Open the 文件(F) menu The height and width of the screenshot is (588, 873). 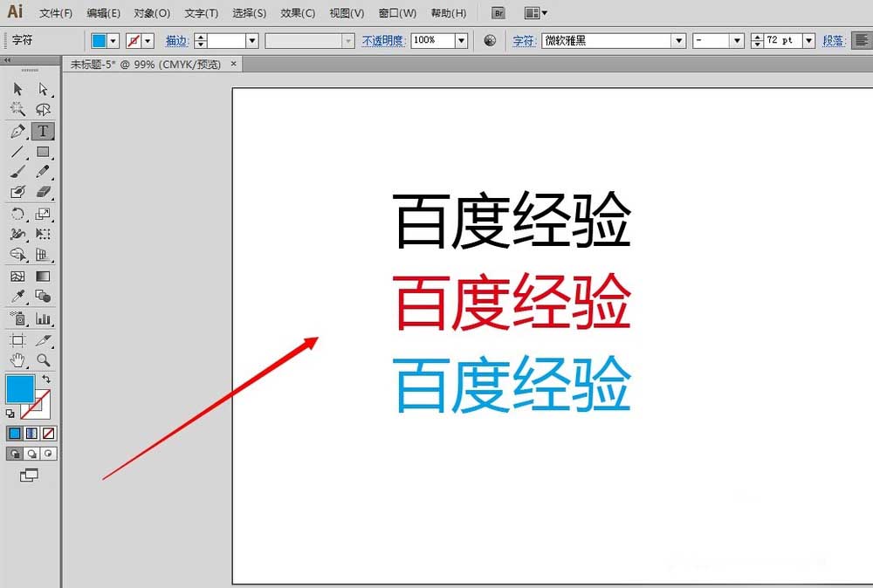click(56, 13)
